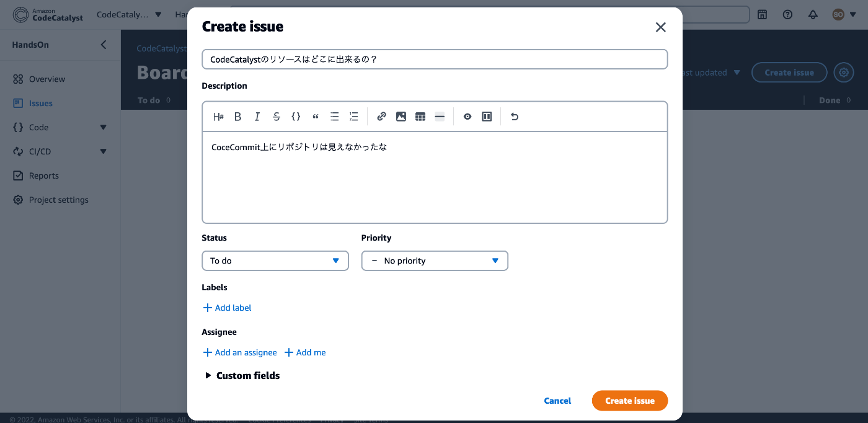This screenshot has width=868, height=423.
Task: Close the Create issue dialog
Action: coord(660,27)
